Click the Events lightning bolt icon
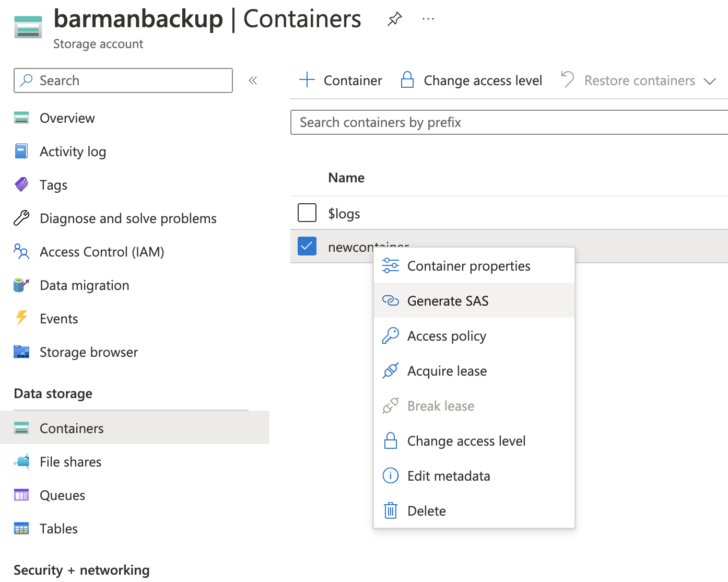Screen dimensions: 728x582 pos(21,318)
